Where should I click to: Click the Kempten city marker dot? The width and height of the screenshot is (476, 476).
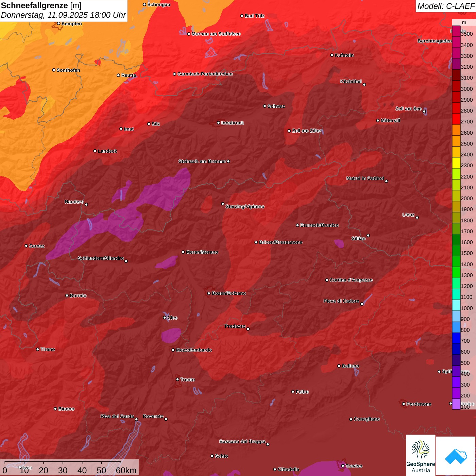(58, 23)
